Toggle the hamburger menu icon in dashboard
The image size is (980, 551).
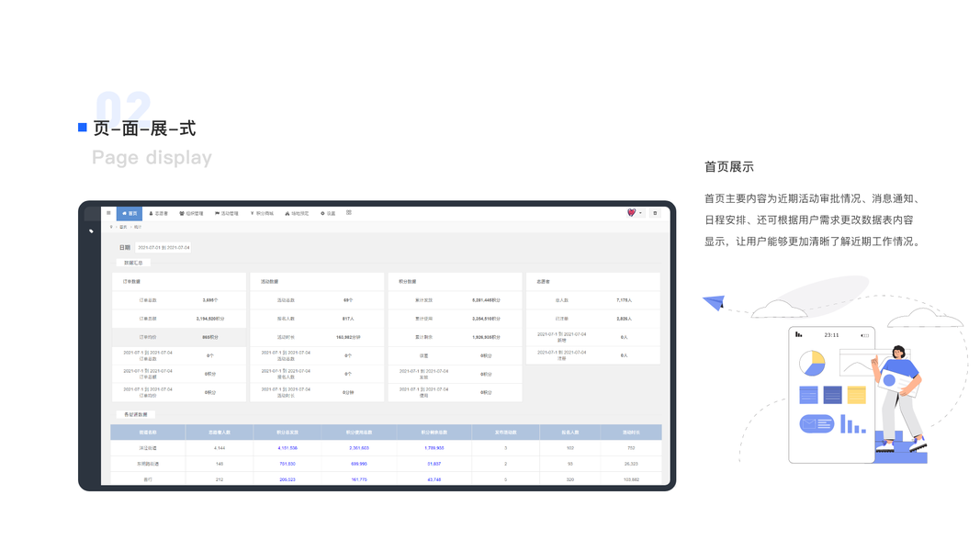108,213
